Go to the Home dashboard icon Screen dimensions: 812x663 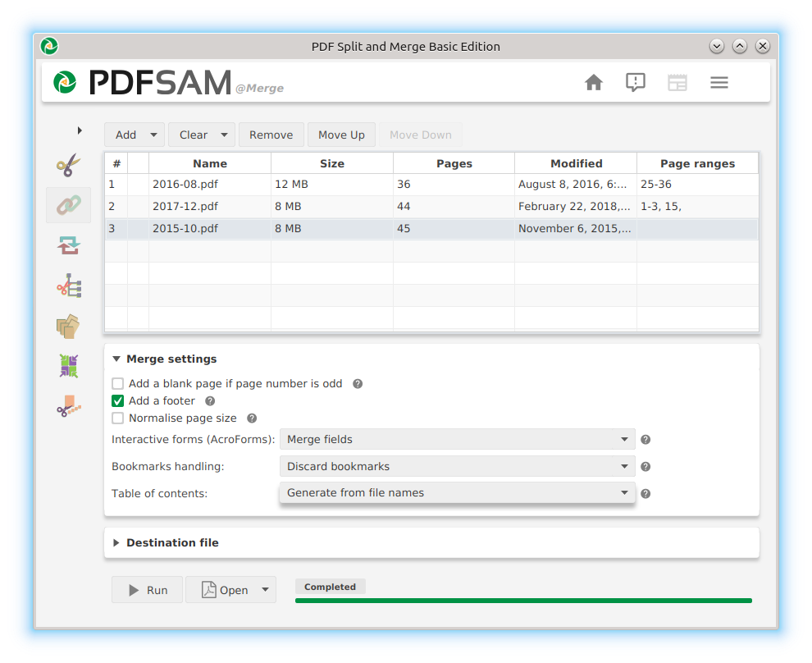point(594,82)
